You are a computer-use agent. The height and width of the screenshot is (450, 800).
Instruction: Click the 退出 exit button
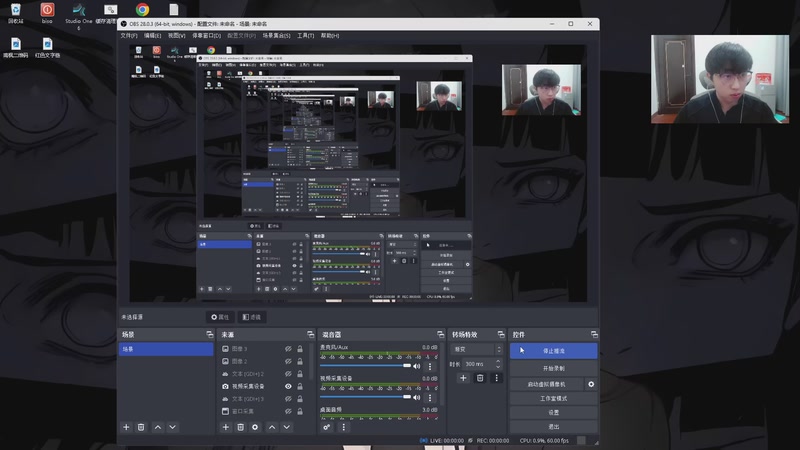pos(554,427)
